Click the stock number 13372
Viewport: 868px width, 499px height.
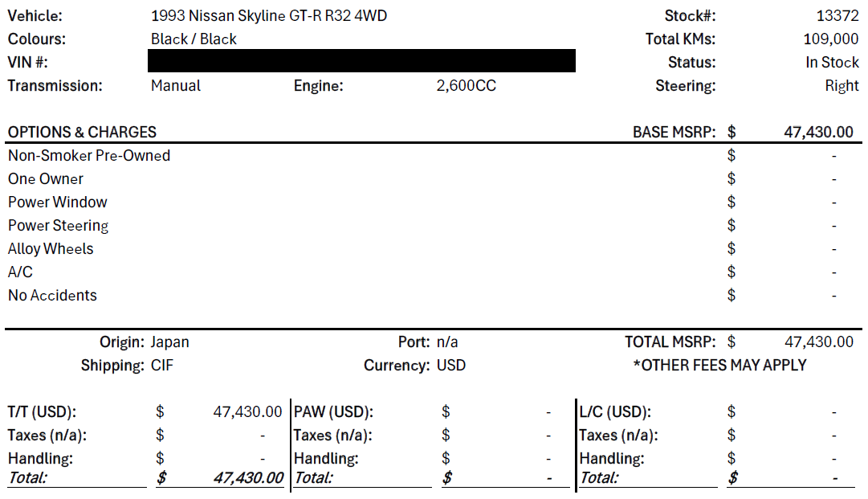pos(837,16)
